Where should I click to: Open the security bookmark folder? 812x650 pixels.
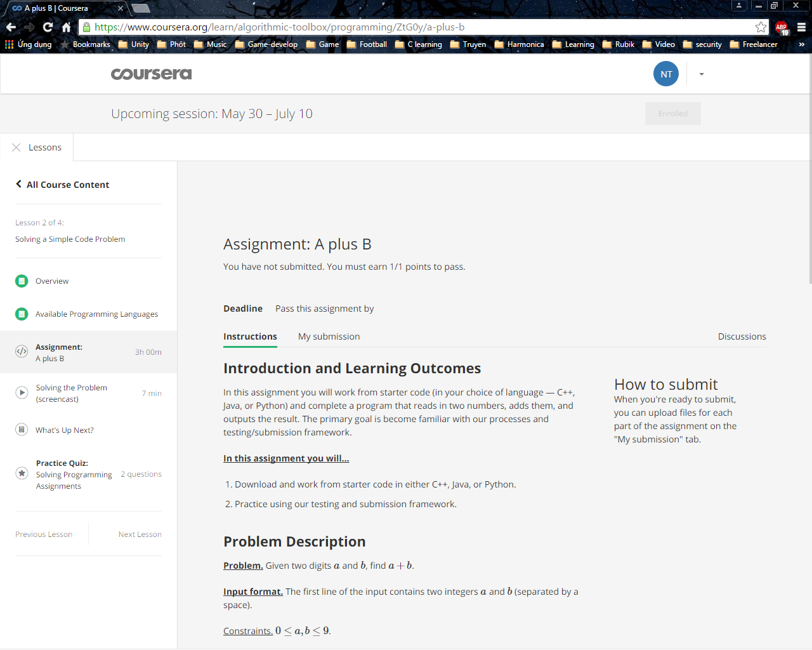[x=702, y=44]
